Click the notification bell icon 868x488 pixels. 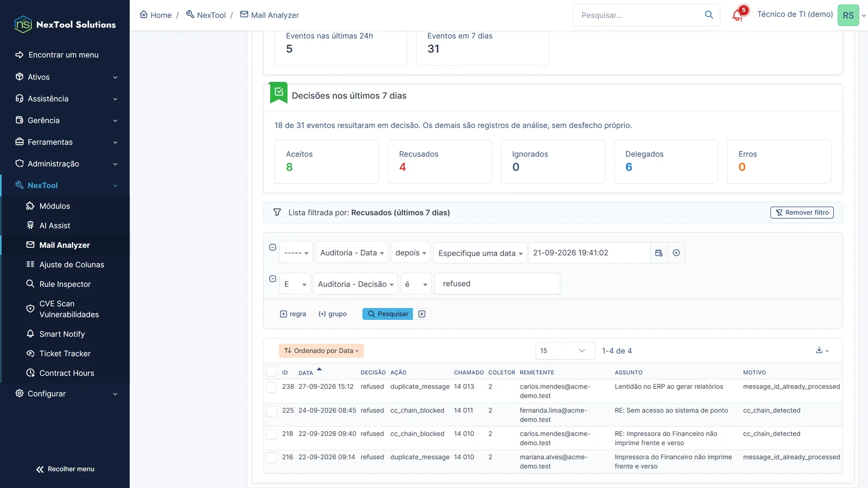point(737,15)
